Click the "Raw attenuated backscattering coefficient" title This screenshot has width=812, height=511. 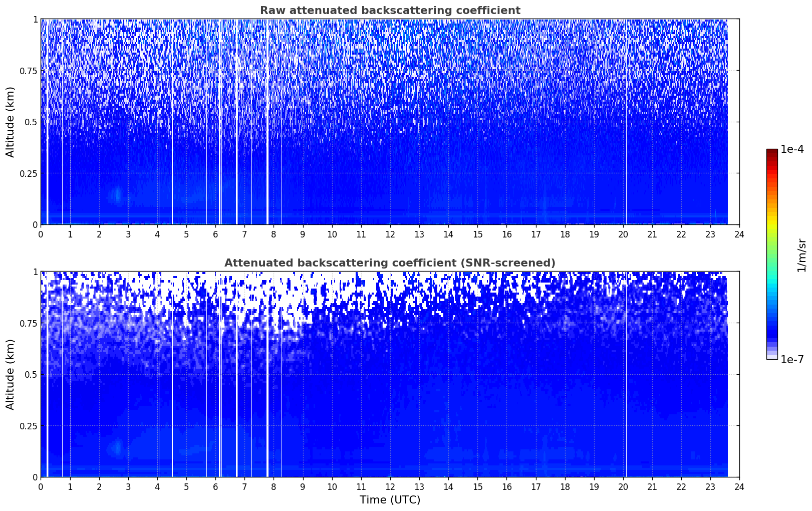[390, 11]
